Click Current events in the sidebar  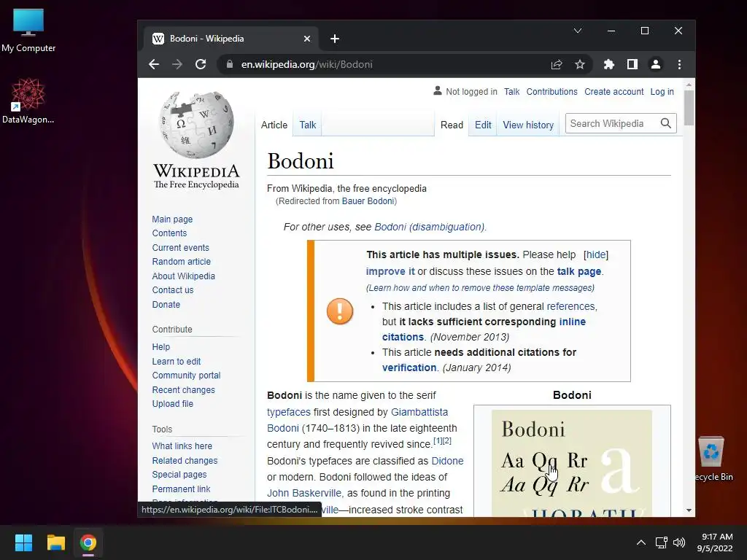click(180, 248)
